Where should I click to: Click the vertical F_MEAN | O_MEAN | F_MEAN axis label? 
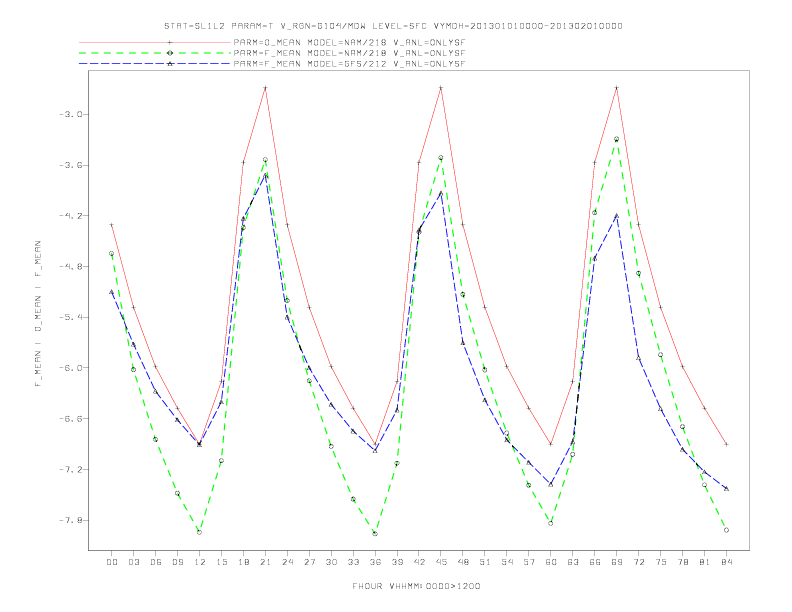[x=38, y=314]
